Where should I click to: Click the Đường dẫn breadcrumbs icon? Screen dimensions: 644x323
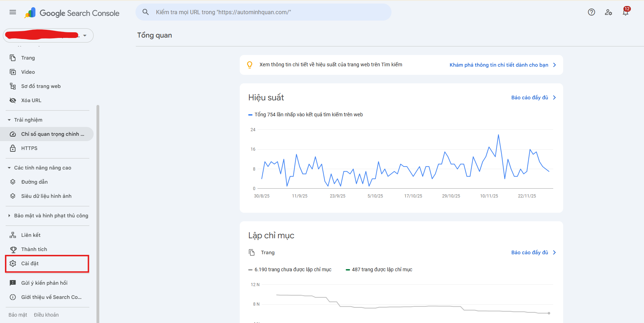click(x=13, y=182)
